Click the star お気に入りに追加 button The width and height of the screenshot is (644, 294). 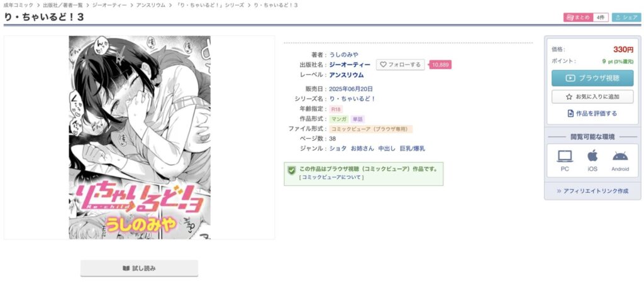click(592, 97)
